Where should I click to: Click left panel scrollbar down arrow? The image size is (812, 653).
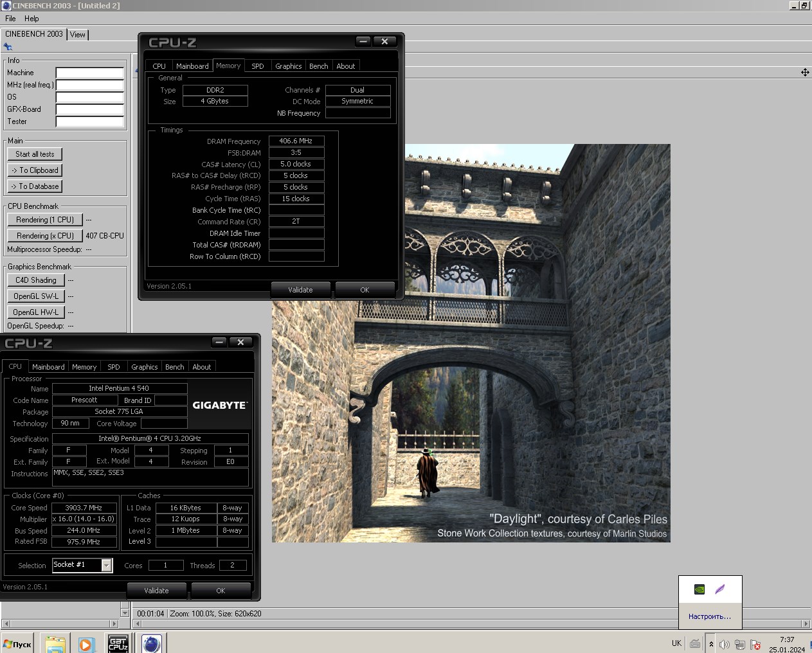(125, 613)
